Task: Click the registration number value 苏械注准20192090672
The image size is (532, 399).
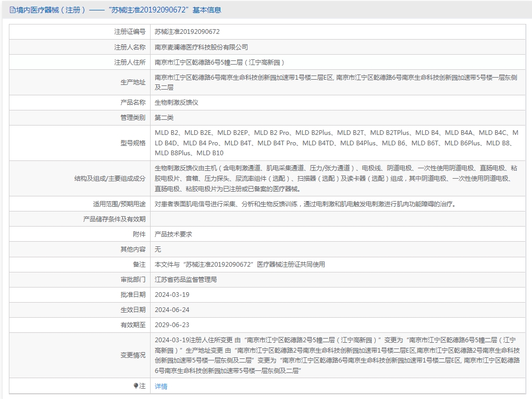Action: coord(187,32)
